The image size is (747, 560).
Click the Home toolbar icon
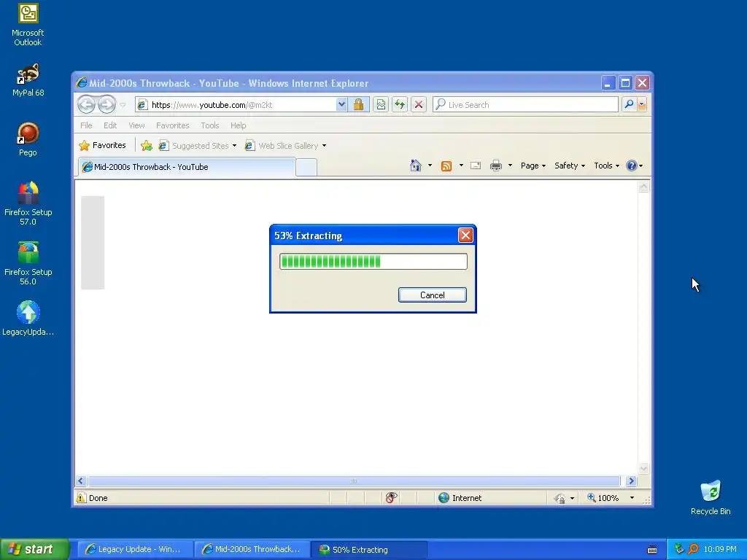click(415, 166)
